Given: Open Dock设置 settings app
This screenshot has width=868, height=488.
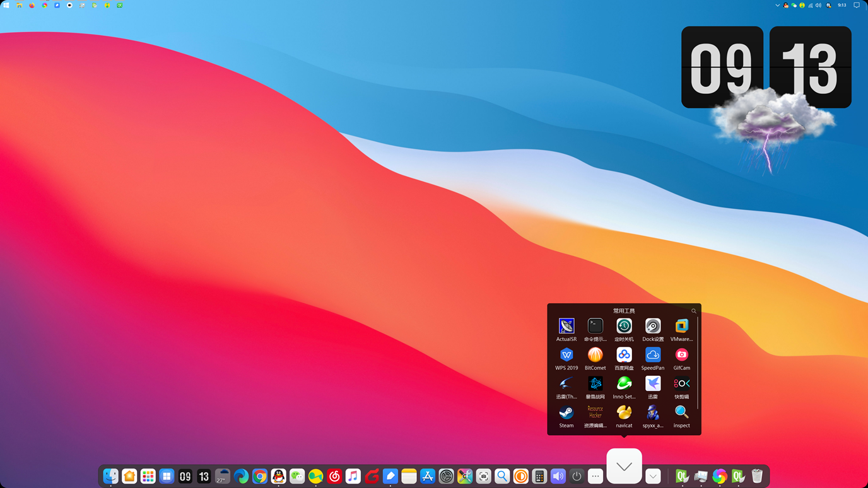Looking at the screenshot, I should pos(652,327).
